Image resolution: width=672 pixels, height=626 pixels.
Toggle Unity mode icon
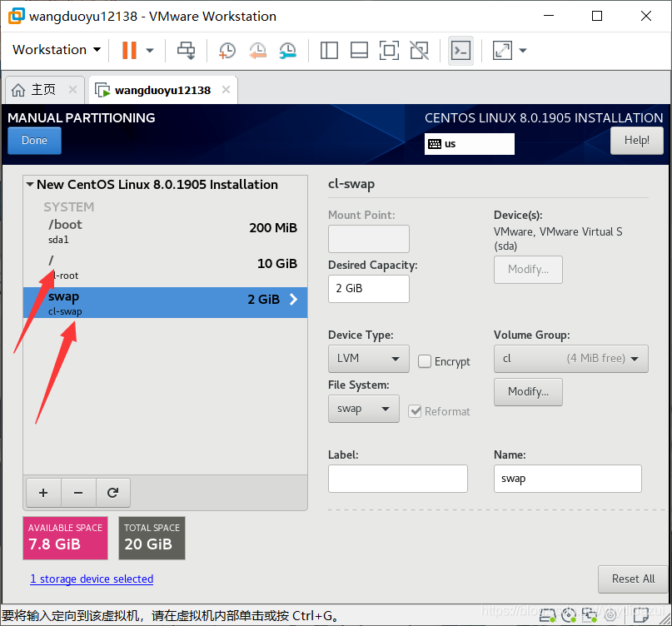419,50
